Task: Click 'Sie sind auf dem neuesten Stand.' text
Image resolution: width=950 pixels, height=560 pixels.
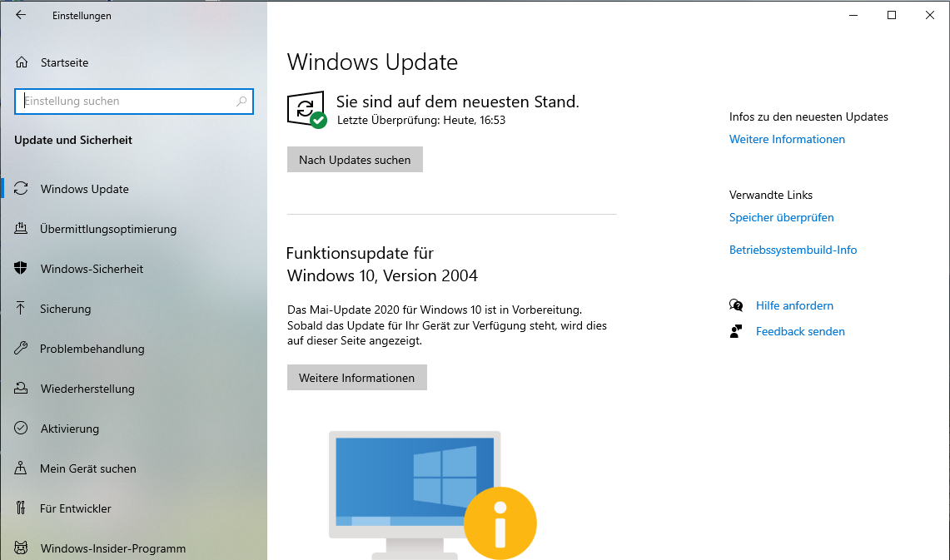Action: pyautogui.click(x=457, y=102)
